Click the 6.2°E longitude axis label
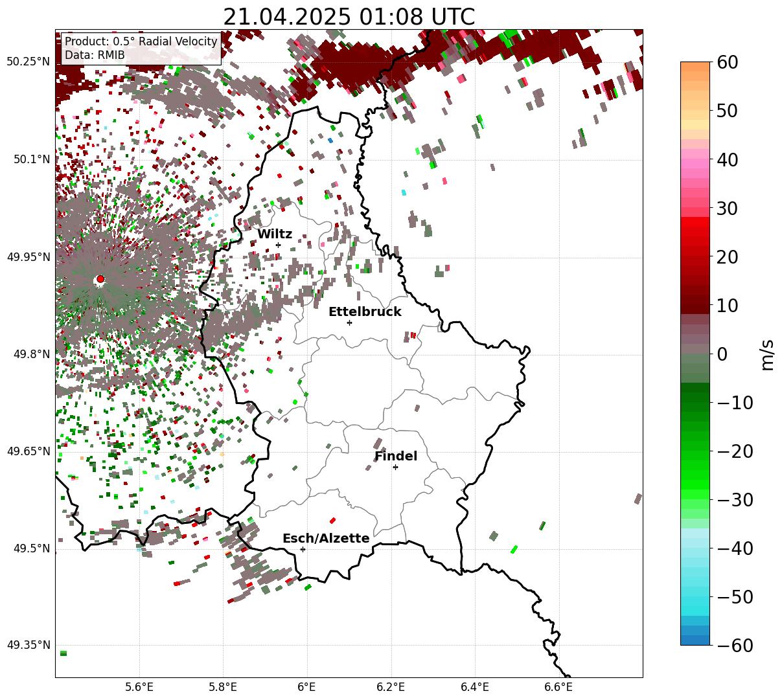Screen dimensions: 782x700 click(x=391, y=686)
